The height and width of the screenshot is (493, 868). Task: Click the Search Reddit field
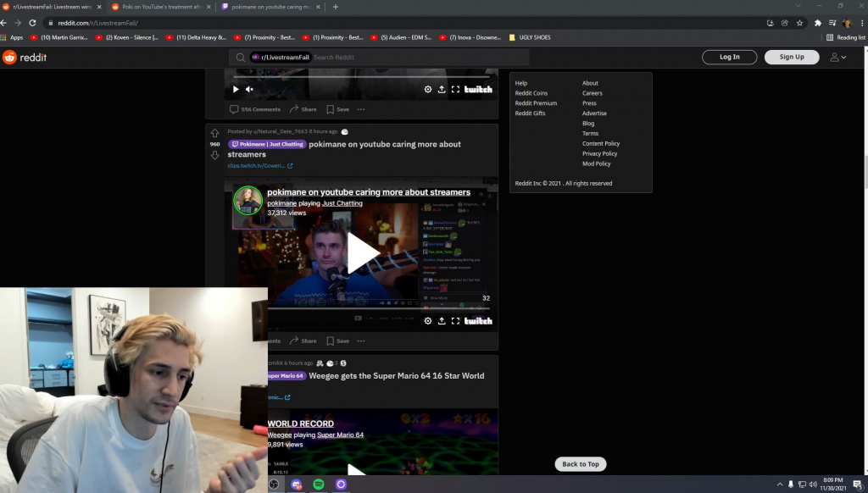pyautogui.click(x=379, y=57)
